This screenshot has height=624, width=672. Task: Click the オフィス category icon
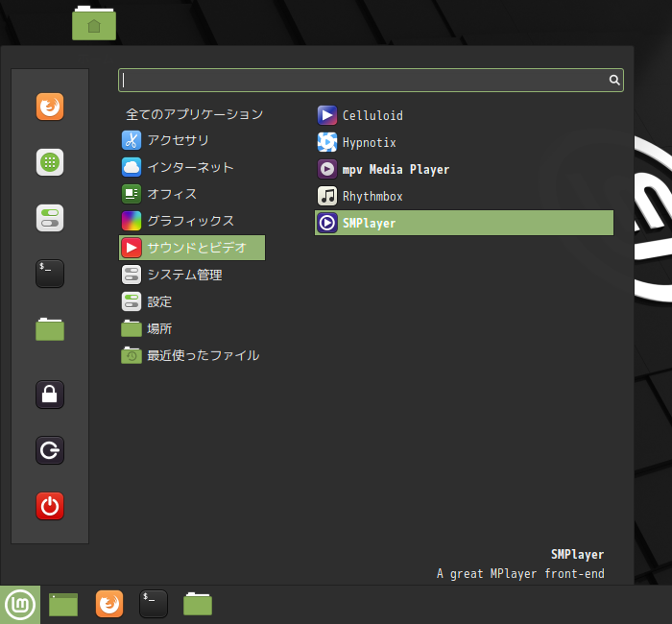[x=132, y=194]
